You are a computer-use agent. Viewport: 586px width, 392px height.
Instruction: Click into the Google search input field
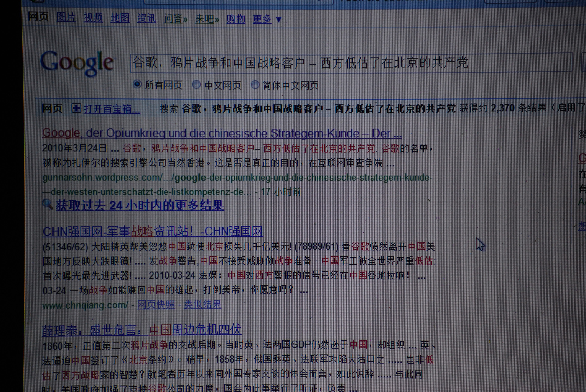(x=350, y=62)
